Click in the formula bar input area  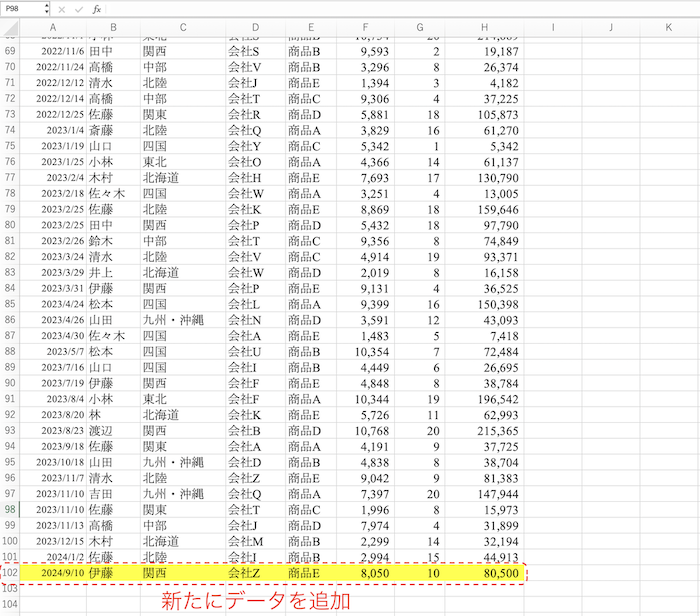402,9
